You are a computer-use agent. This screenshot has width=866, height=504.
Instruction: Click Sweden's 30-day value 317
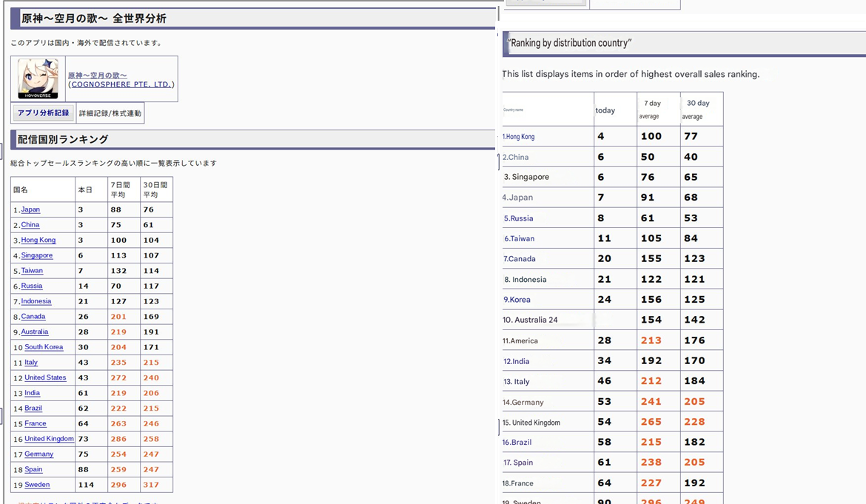point(151,485)
